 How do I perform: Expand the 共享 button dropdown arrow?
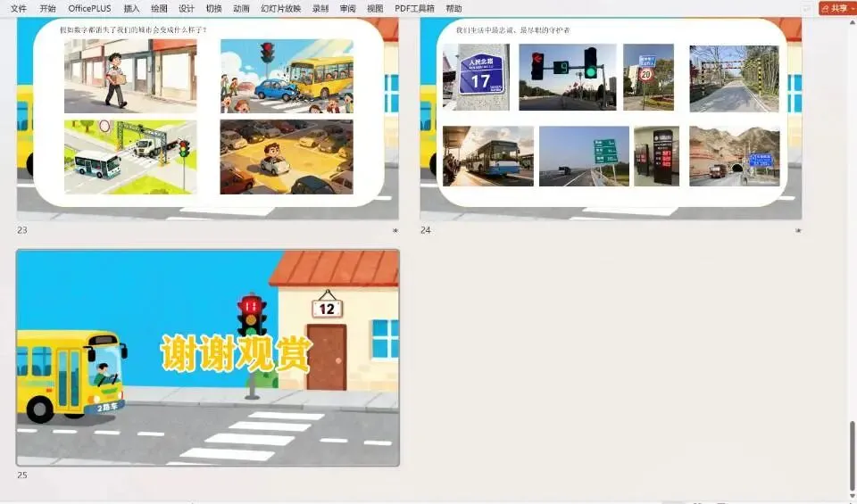853,8
